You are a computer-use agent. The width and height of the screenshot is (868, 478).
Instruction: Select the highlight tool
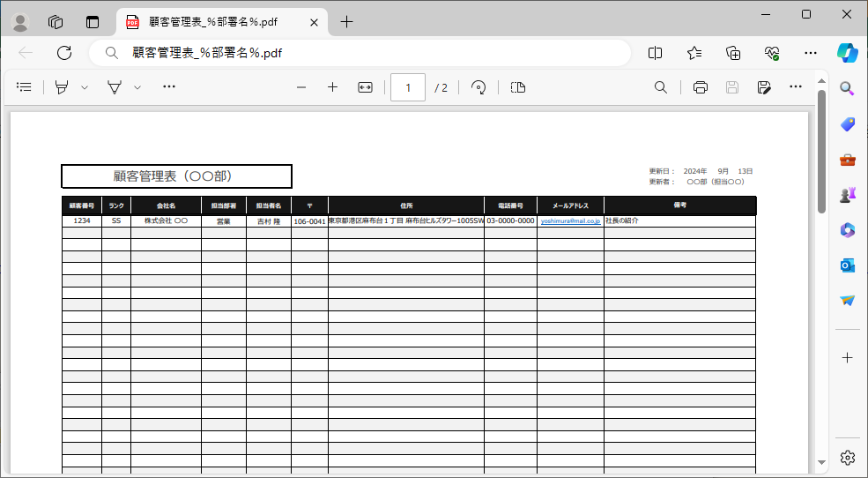tap(62, 87)
